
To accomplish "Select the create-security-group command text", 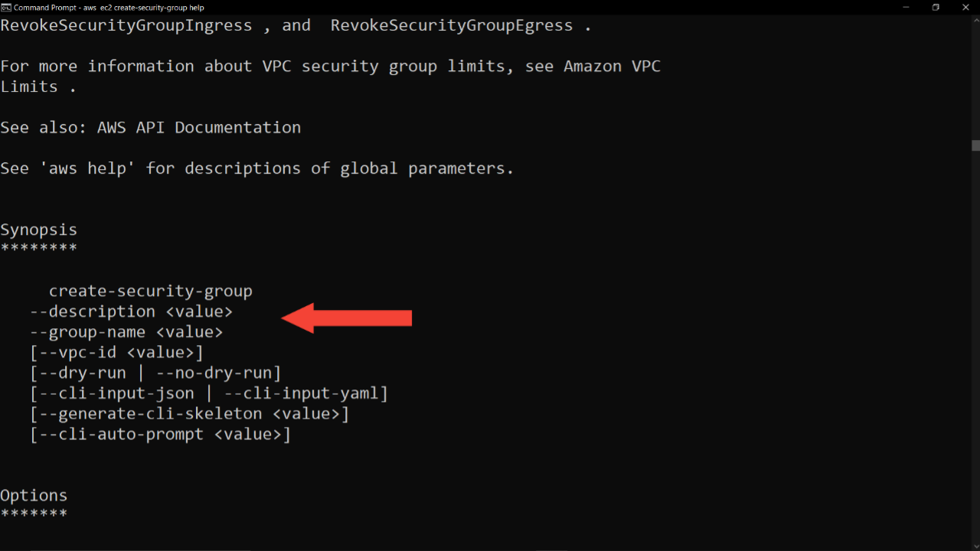I will tap(150, 291).
